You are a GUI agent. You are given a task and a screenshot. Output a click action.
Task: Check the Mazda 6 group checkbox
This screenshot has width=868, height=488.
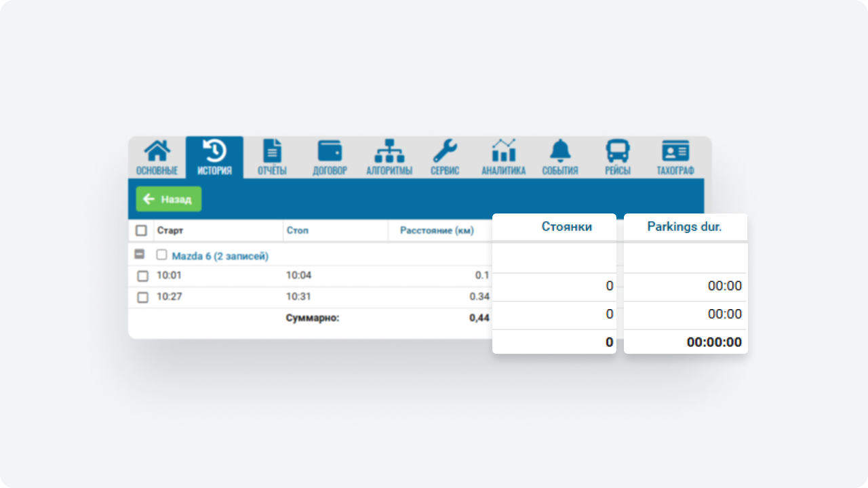[x=162, y=255]
